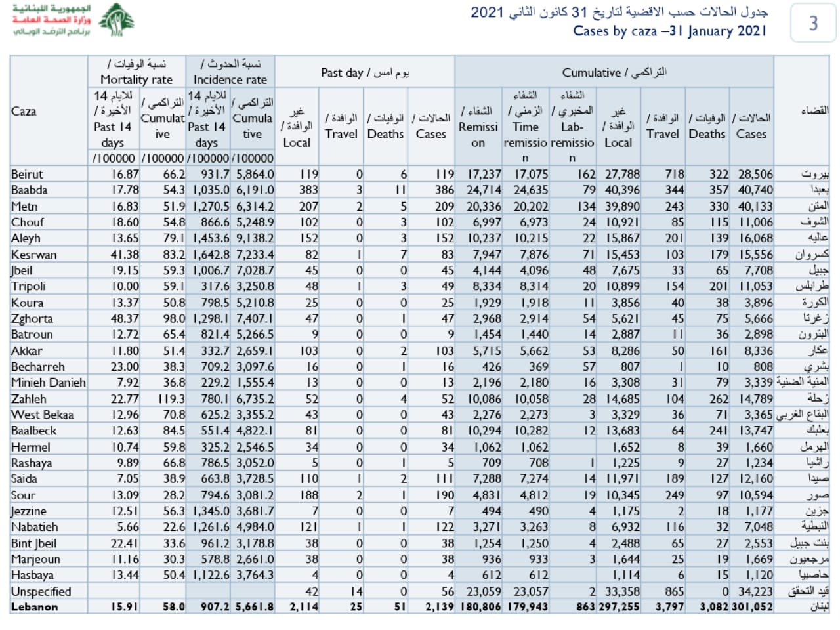Screen dimensions: 840x630
Task: Select the Past day header section
Action: (364, 72)
